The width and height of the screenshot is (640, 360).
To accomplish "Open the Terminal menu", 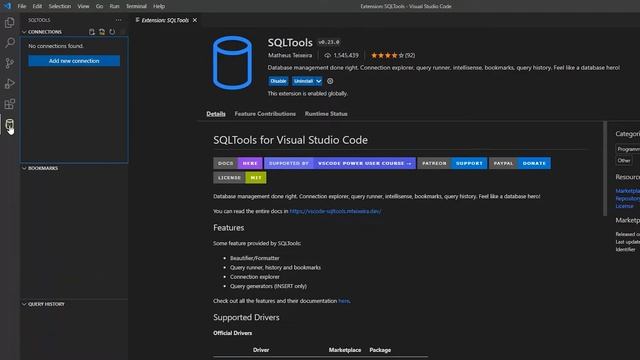I will tap(136, 6).
